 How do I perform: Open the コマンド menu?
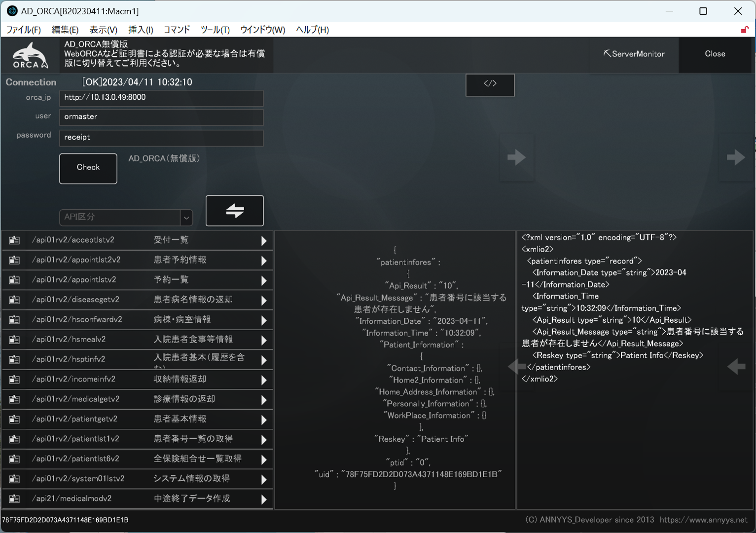(177, 30)
